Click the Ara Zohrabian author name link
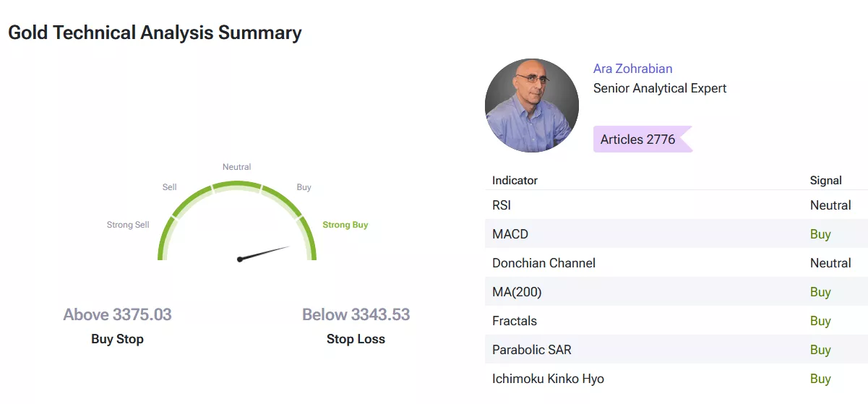 click(x=632, y=69)
